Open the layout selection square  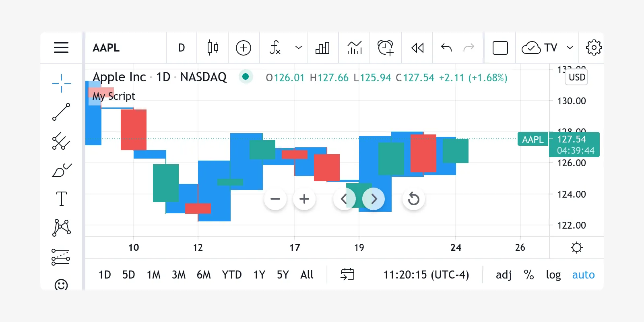pyautogui.click(x=500, y=48)
